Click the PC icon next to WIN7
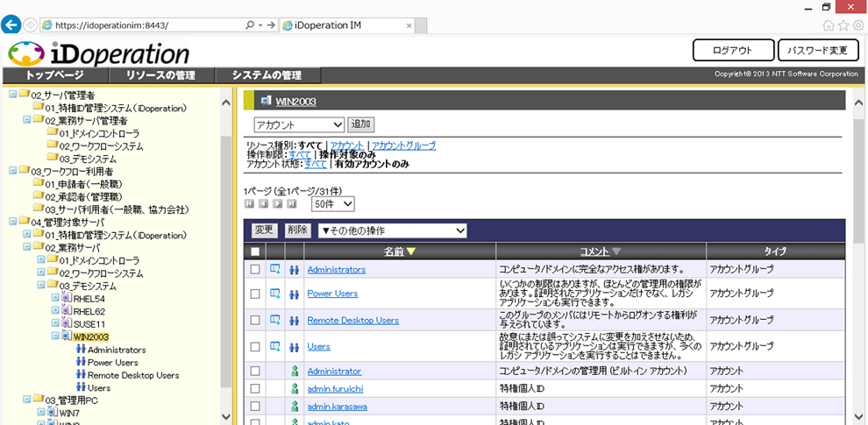The width and height of the screenshot is (868, 425). click(x=52, y=412)
